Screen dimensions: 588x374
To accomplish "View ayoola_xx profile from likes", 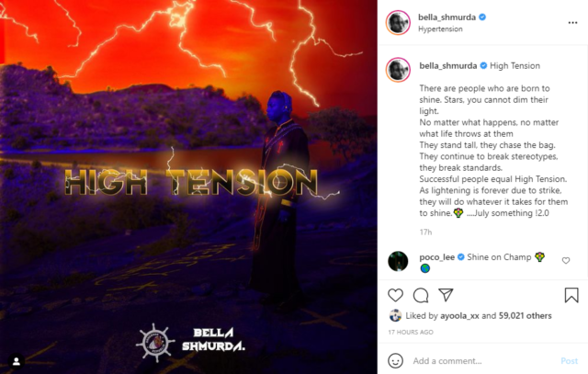I will [x=459, y=316].
